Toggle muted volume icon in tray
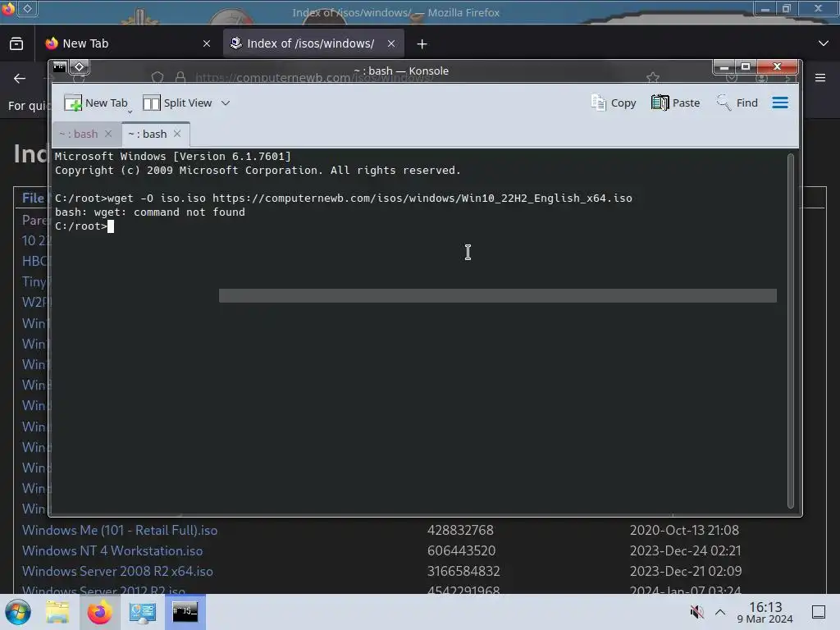Image resolution: width=840 pixels, height=630 pixels. coord(696,611)
